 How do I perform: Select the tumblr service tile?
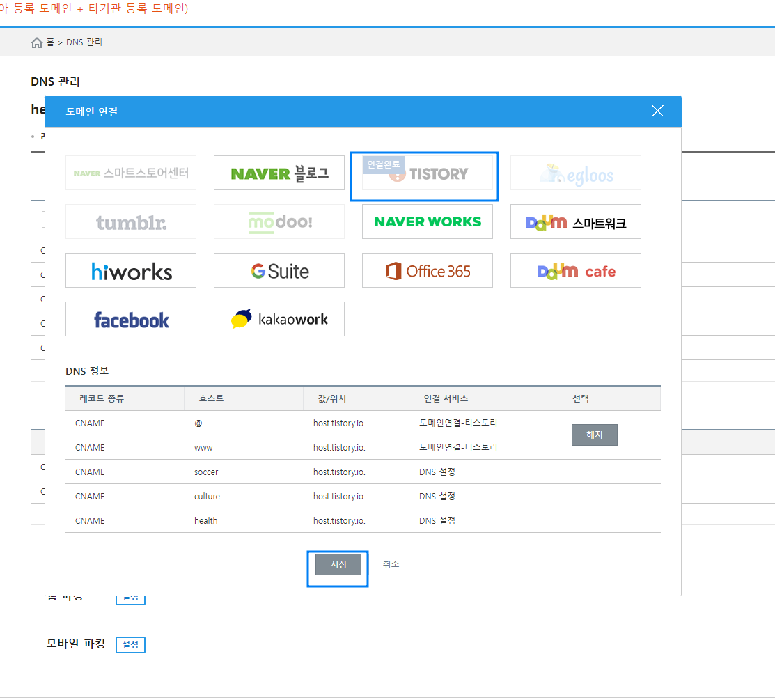pyautogui.click(x=130, y=222)
